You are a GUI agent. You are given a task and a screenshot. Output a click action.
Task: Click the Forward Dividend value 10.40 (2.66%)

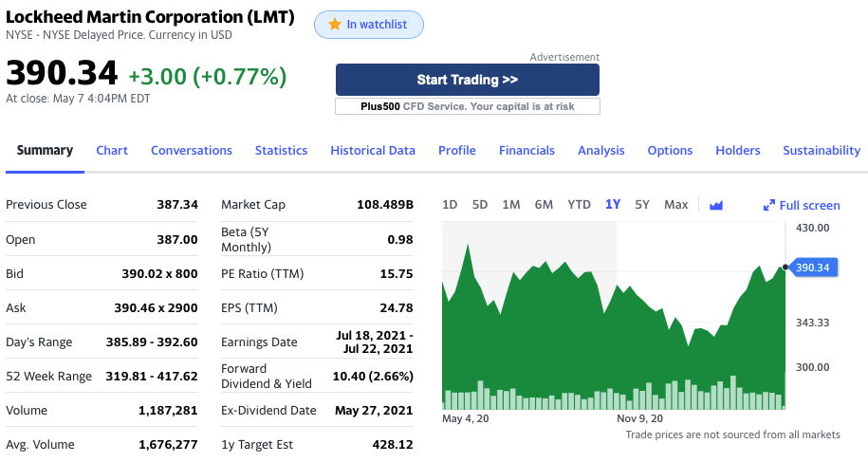click(373, 377)
